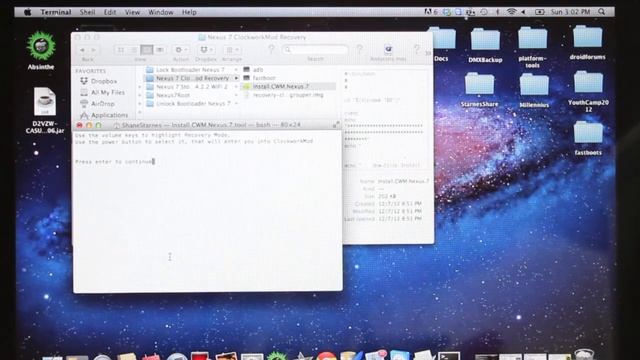Open the Apple menu
This screenshot has width=640, height=360.
pos(27,12)
